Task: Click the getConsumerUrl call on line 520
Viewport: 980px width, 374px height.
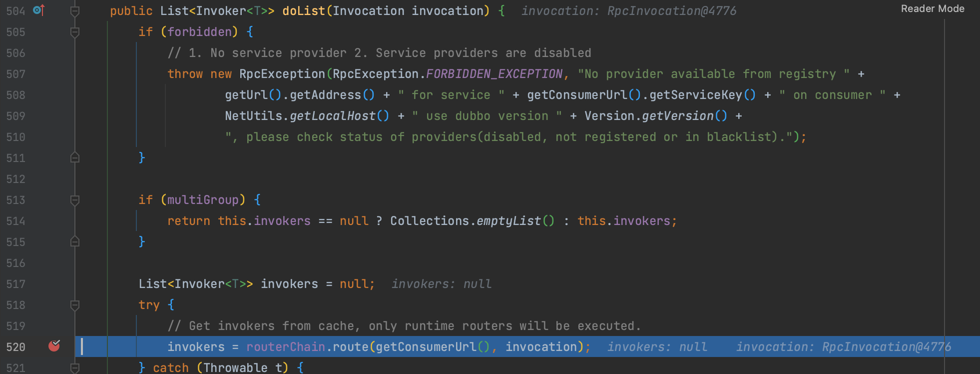Action: [426, 347]
